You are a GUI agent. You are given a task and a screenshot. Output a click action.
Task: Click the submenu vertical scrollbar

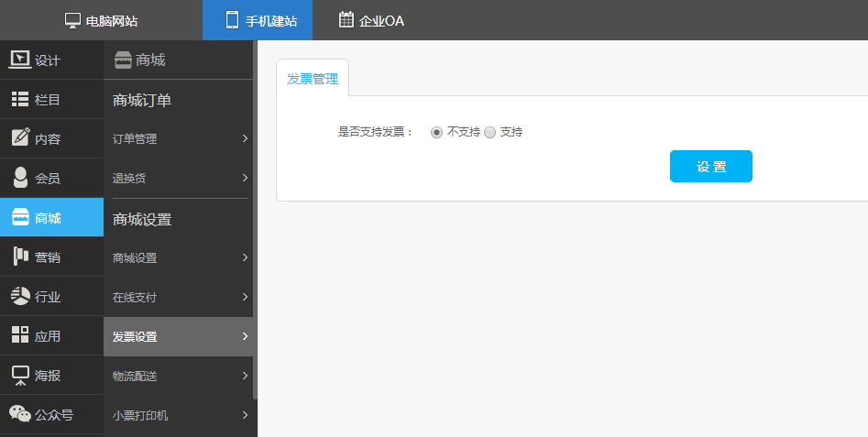[x=255, y=220]
